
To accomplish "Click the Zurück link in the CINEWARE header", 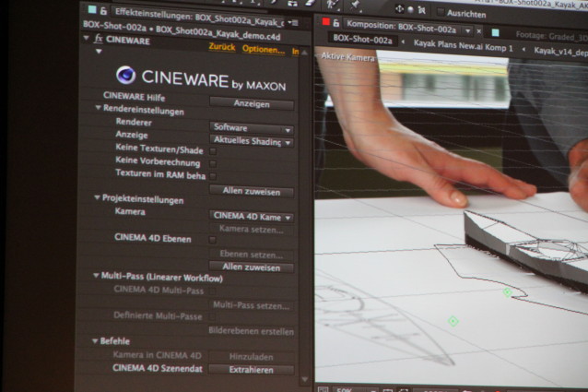I will tap(221, 47).
